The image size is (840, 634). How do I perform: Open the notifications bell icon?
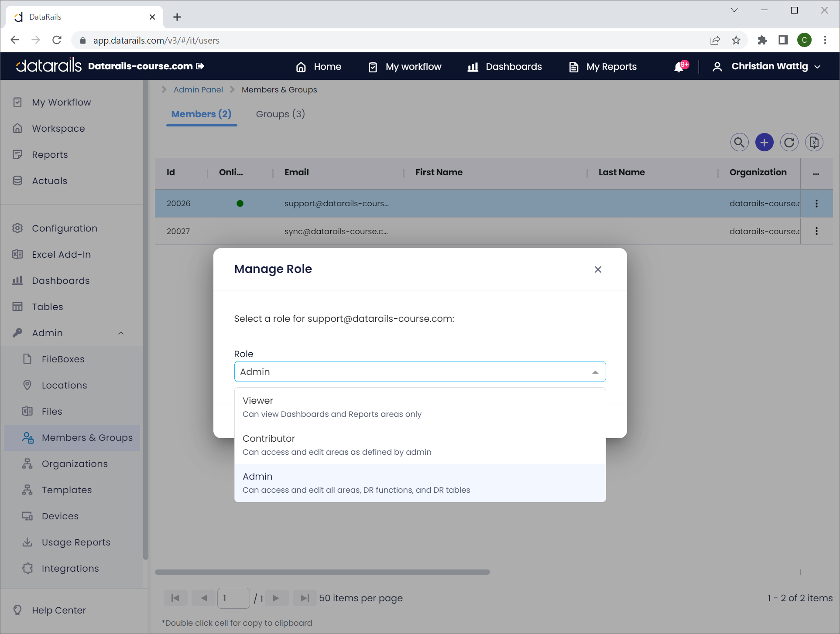pyautogui.click(x=679, y=67)
